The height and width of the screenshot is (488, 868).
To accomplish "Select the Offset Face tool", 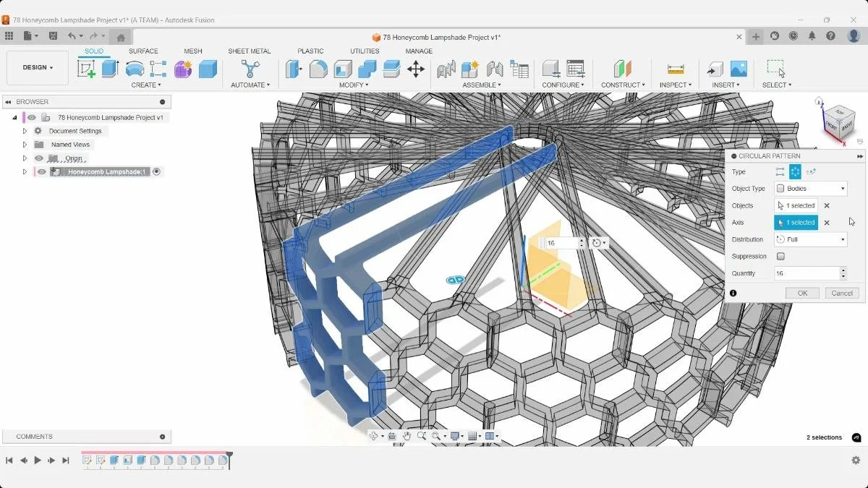I will coord(391,69).
